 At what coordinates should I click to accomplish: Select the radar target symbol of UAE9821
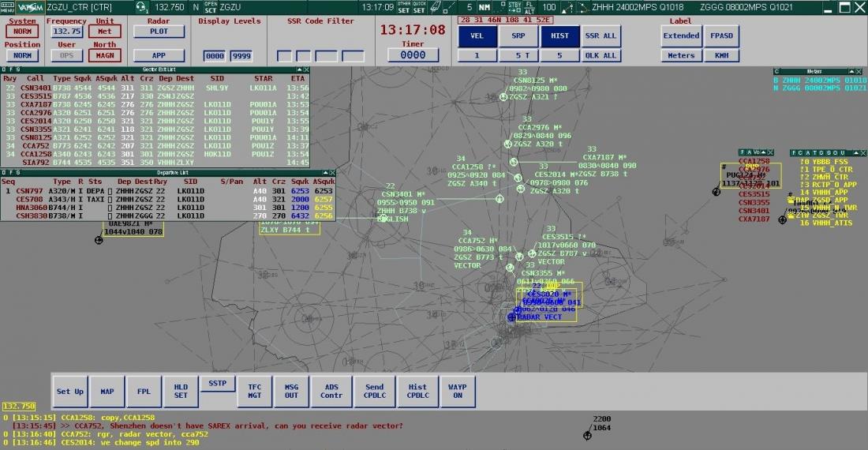(x=99, y=240)
